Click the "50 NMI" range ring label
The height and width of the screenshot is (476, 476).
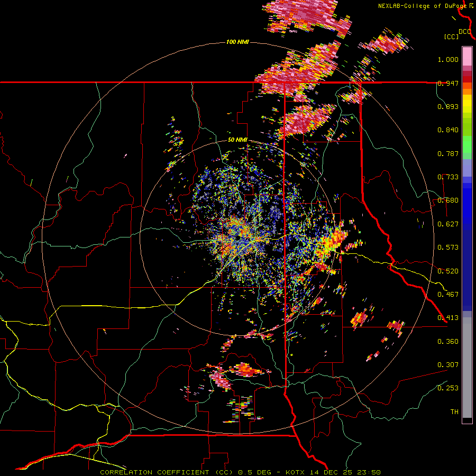click(x=237, y=140)
